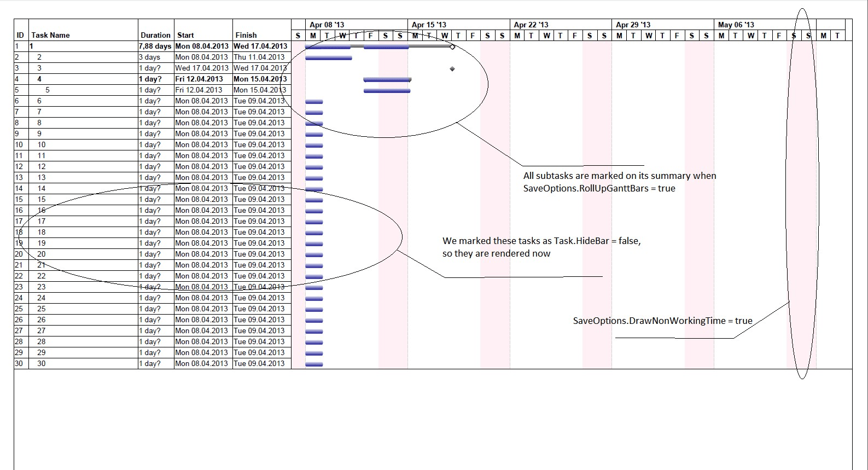Click the duration cell of task 11
Screen dimensions: 868x470
[x=156, y=156]
